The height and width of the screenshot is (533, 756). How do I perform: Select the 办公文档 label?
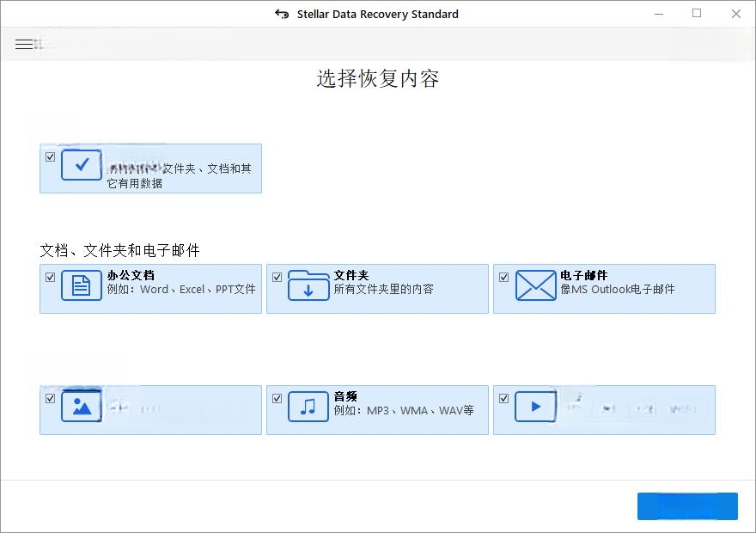pyautogui.click(x=131, y=275)
